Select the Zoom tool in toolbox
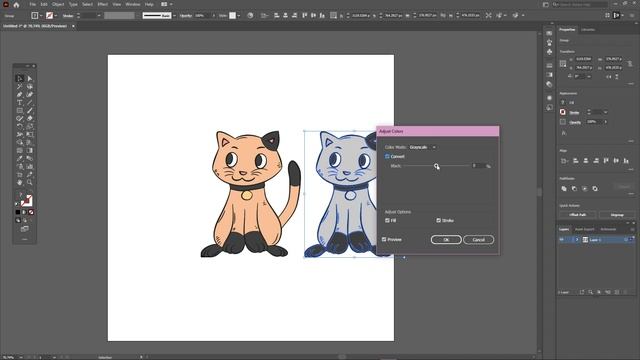This screenshot has height=360, width=640. pyautogui.click(x=29, y=182)
